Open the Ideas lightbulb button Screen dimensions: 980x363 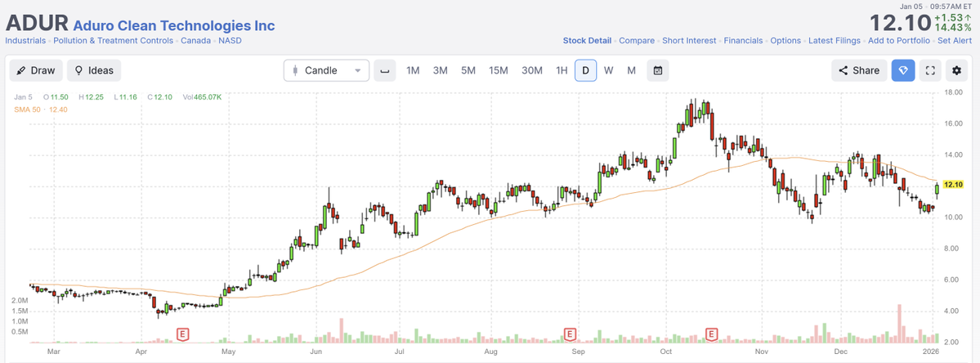[x=94, y=70]
